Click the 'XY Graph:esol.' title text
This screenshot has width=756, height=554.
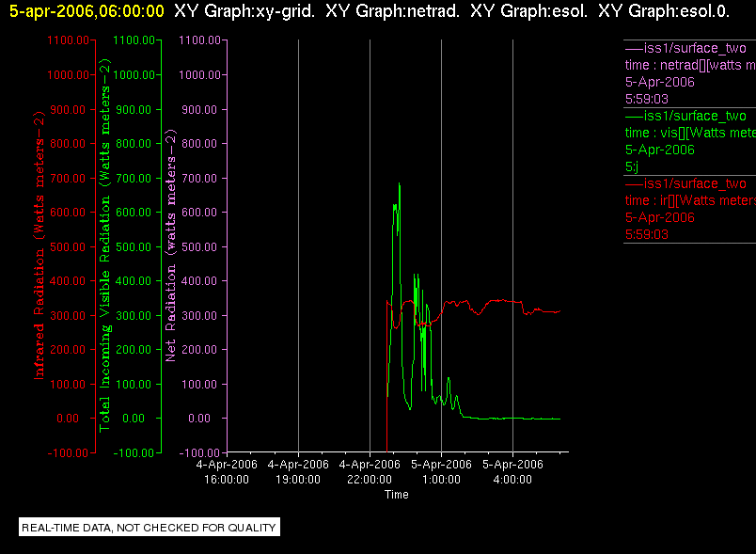528,11
